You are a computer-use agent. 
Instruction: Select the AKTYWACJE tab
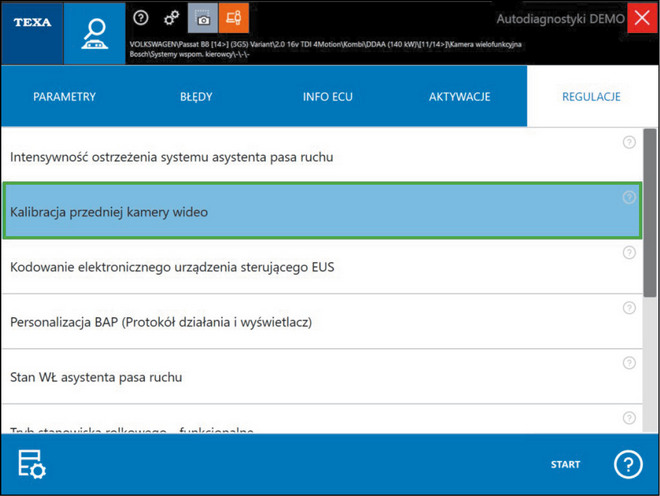point(459,97)
